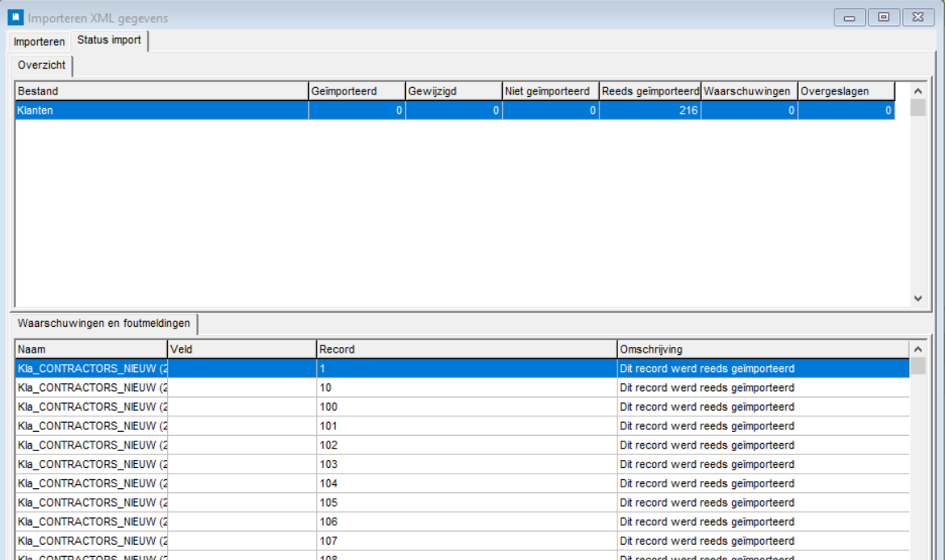Click the Reeds geïmporteerd column header

coord(650,91)
